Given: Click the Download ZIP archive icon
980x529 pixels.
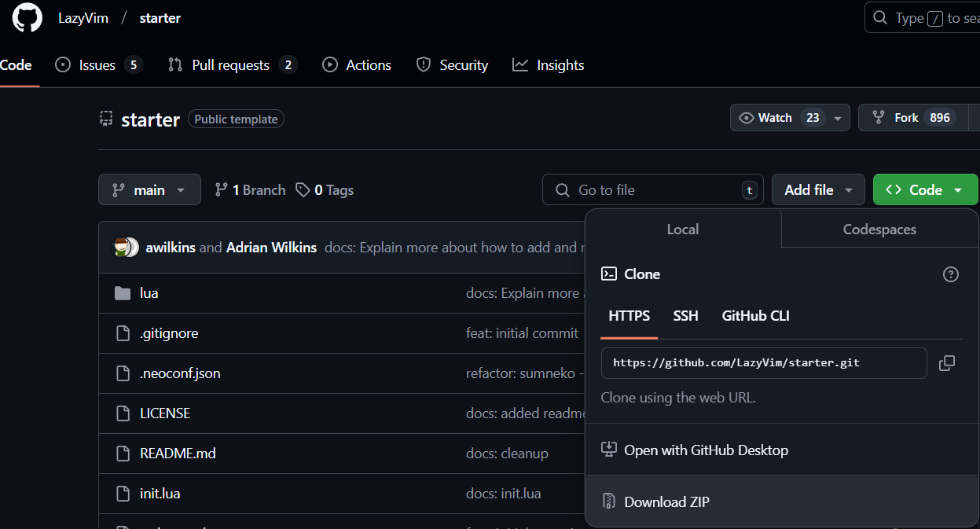Looking at the screenshot, I should (x=608, y=501).
